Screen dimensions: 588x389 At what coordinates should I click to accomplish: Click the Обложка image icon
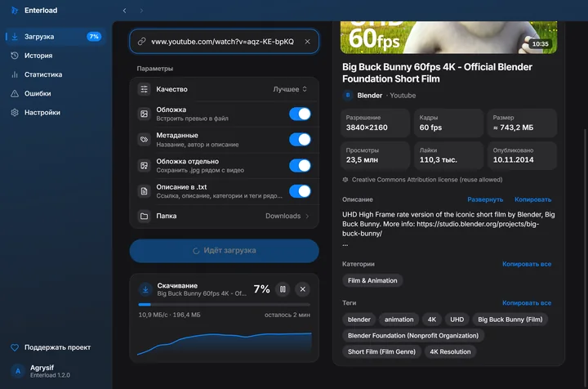[144, 114]
